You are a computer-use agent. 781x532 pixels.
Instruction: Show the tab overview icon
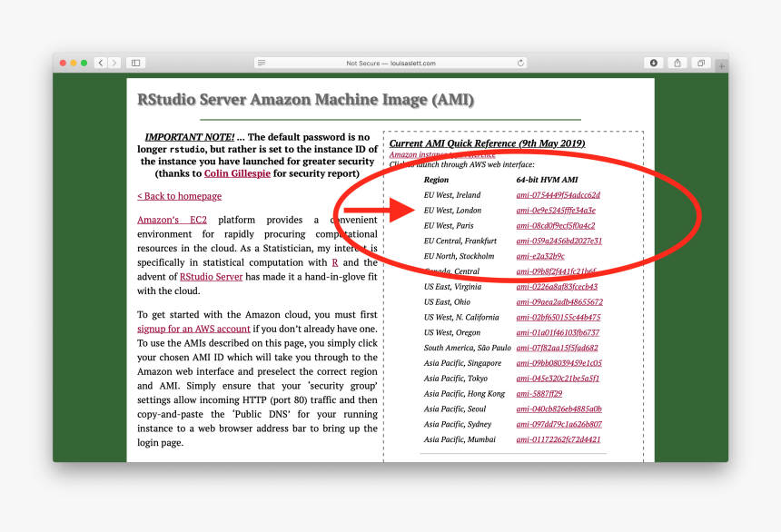click(701, 63)
